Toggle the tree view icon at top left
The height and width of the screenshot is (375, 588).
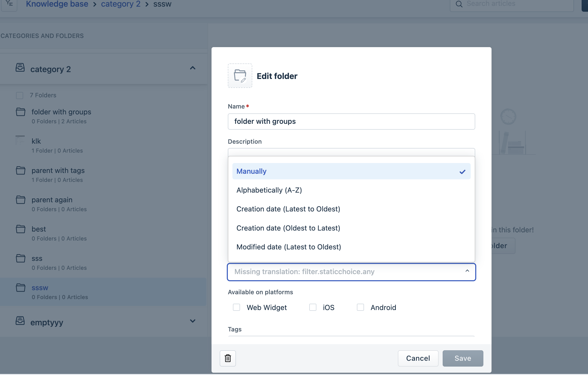[x=9, y=4]
